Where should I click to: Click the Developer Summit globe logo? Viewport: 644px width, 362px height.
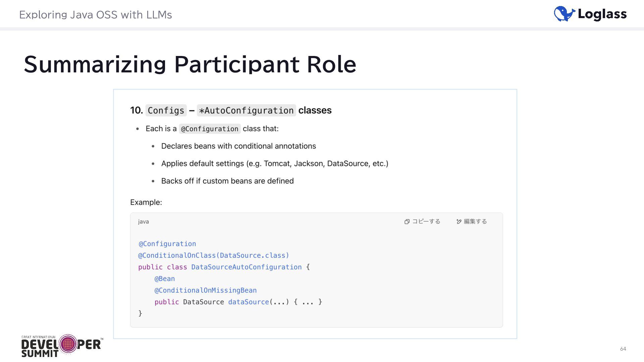pyautogui.click(x=68, y=344)
